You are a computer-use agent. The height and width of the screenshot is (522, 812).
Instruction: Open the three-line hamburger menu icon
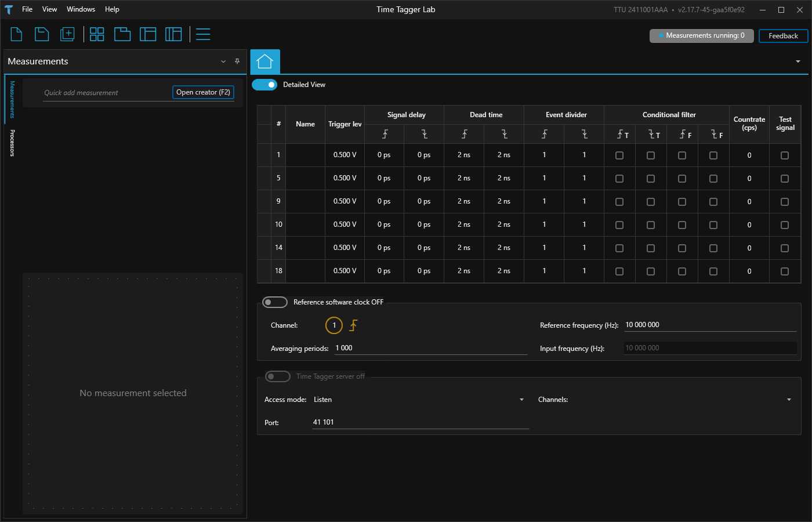pyautogui.click(x=203, y=34)
